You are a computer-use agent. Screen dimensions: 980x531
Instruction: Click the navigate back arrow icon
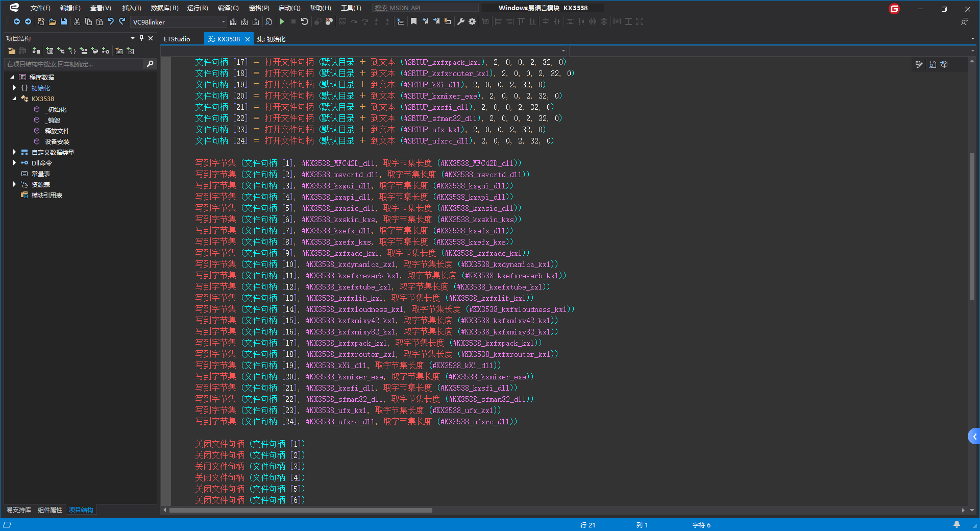pyautogui.click(x=17, y=21)
